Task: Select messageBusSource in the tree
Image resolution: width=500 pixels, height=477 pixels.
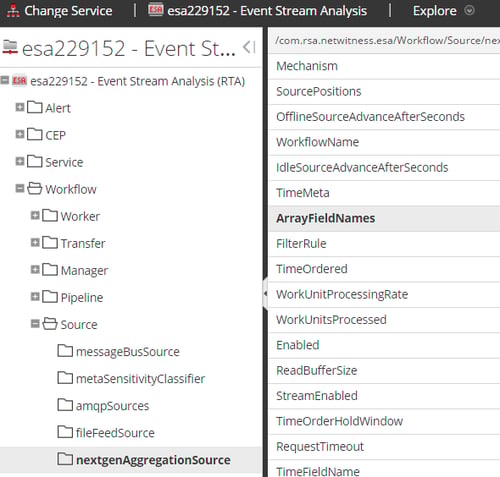Action: [x=128, y=352]
